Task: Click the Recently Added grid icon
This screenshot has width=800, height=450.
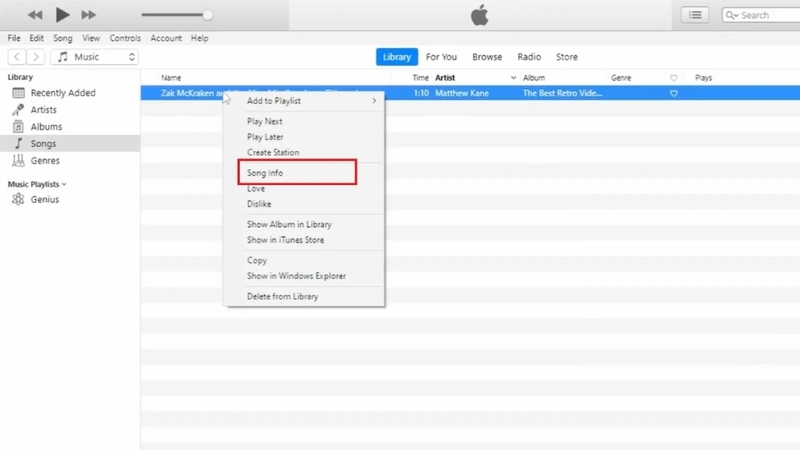Action: coord(18,93)
